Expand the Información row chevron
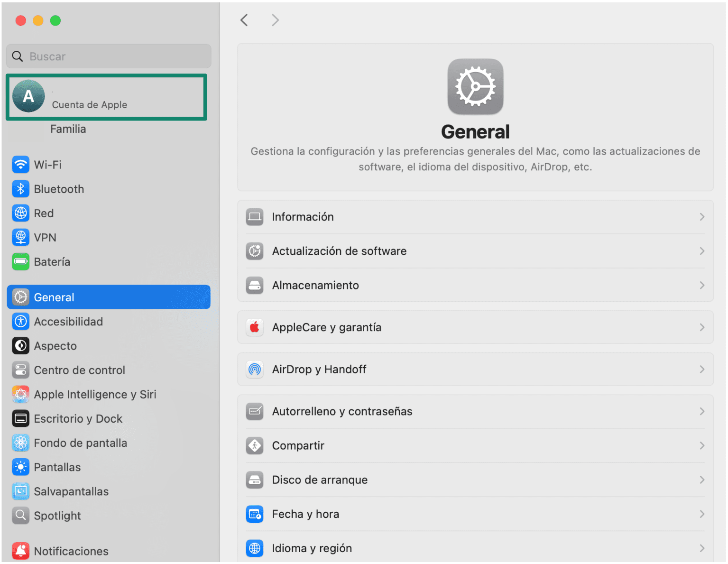 (702, 217)
